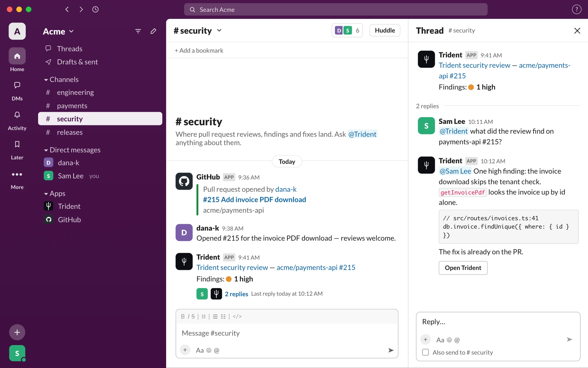Screen dimensions: 588x368
Task: Click the Message #security input
Action: [x=287, y=333]
